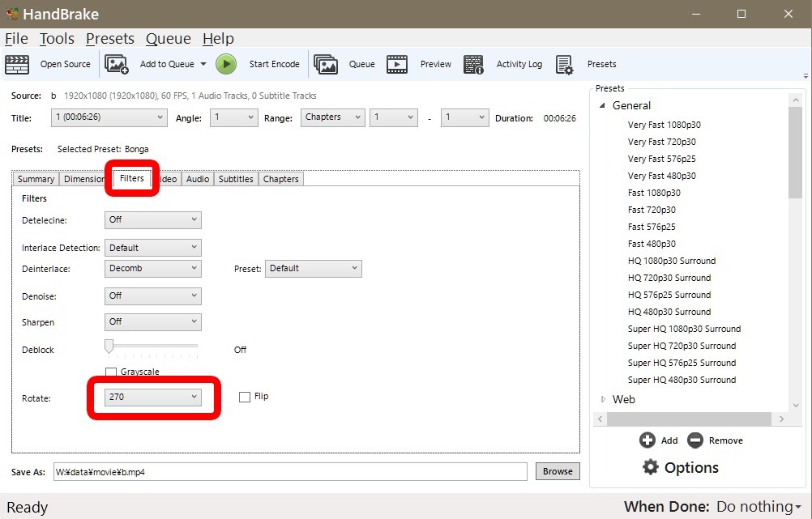Open the Tools menu
This screenshot has width=812, height=519.
[57, 39]
